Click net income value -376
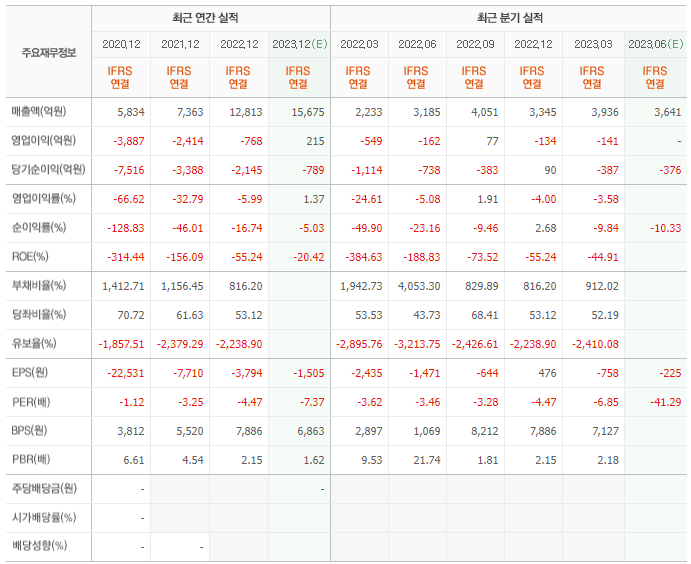 670,170
